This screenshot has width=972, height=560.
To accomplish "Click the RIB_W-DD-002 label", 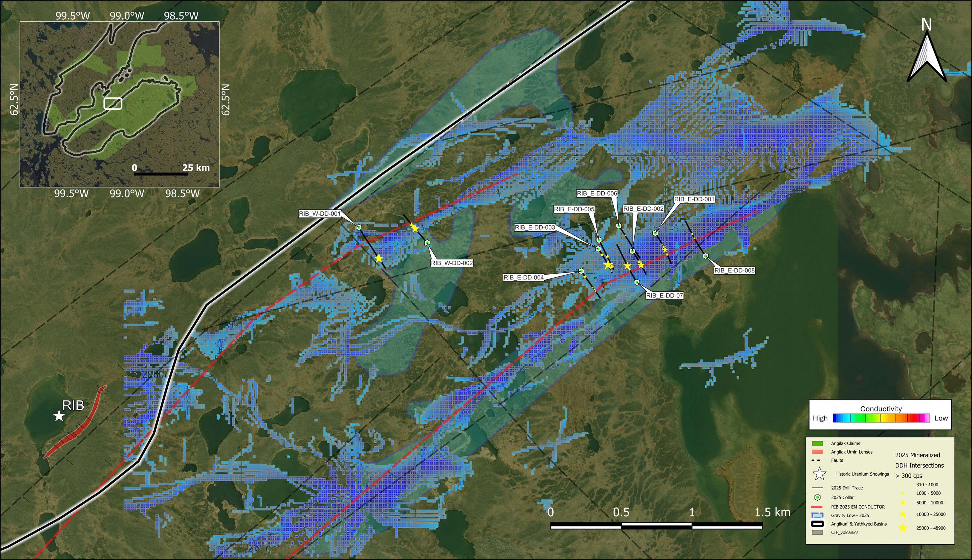I will click(452, 263).
